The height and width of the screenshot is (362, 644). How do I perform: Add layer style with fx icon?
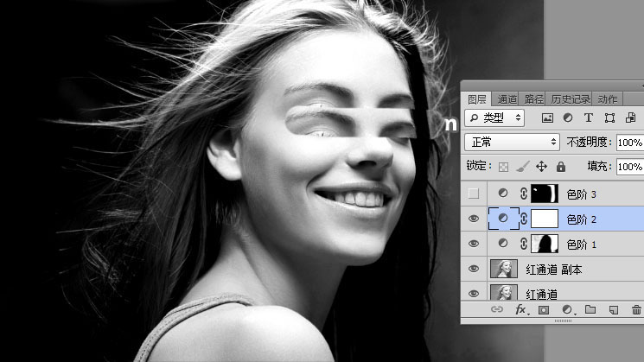point(520,309)
